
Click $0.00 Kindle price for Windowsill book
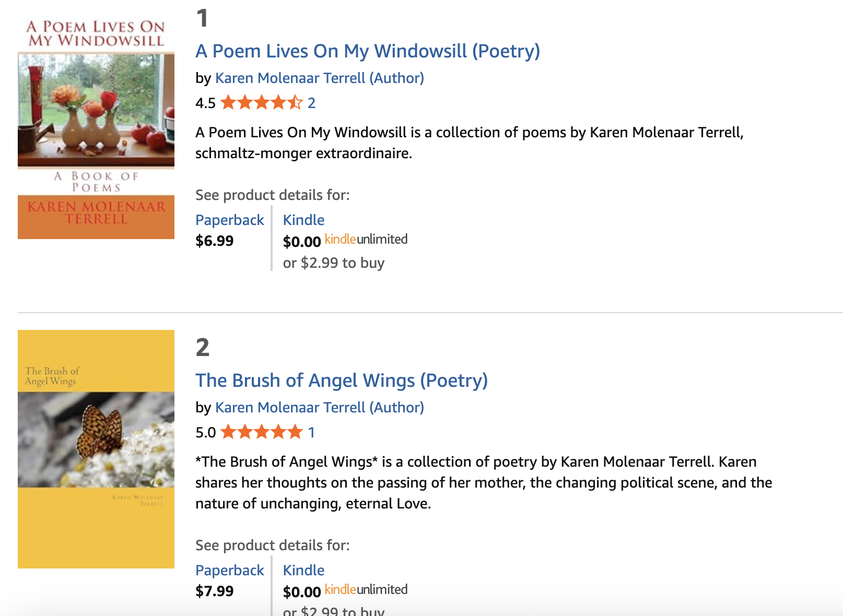click(x=301, y=242)
